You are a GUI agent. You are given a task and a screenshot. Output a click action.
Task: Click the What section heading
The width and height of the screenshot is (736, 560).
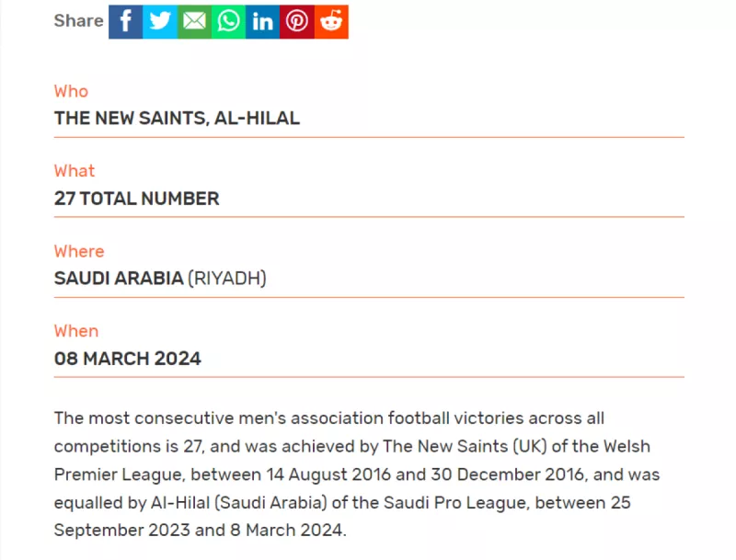point(74,171)
